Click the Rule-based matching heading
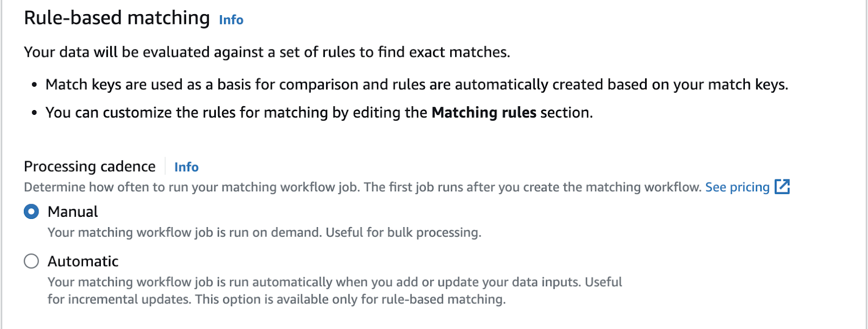 (x=117, y=18)
